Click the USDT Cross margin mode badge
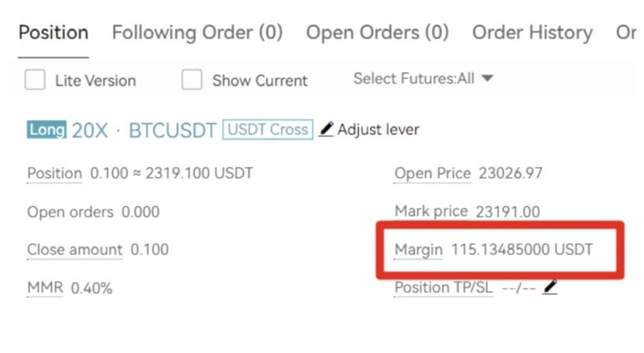This screenshot has width=644, height=353. tap(268, 129)
